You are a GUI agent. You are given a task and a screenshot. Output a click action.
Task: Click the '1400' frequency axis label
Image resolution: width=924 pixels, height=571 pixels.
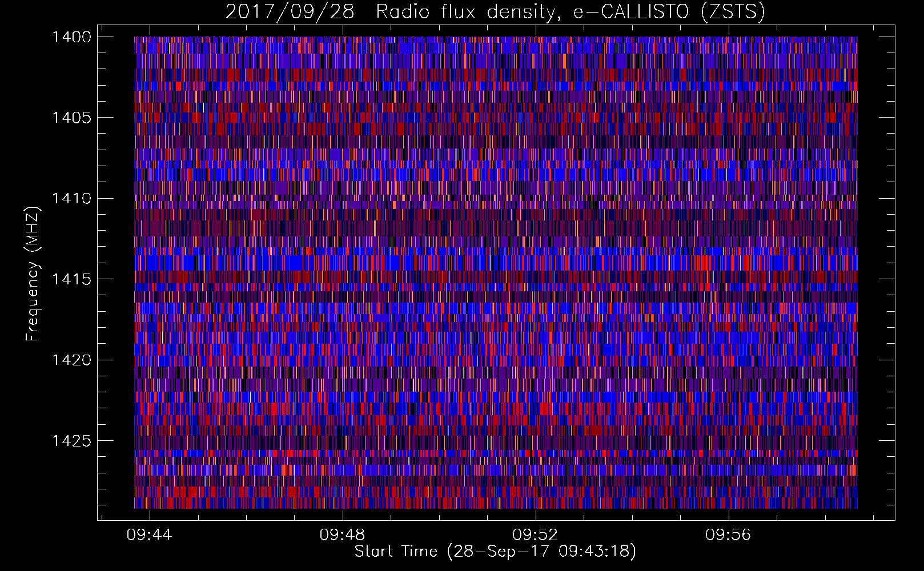(71, 37)
